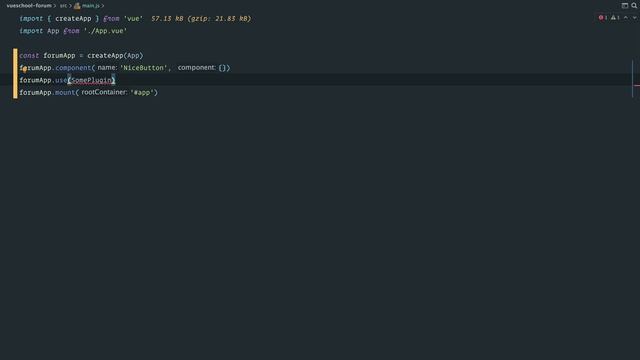Click the yellow intention bulb on forumApp.component line
Viewport: 640px width, 360px height.
click(x=24, y=69)
